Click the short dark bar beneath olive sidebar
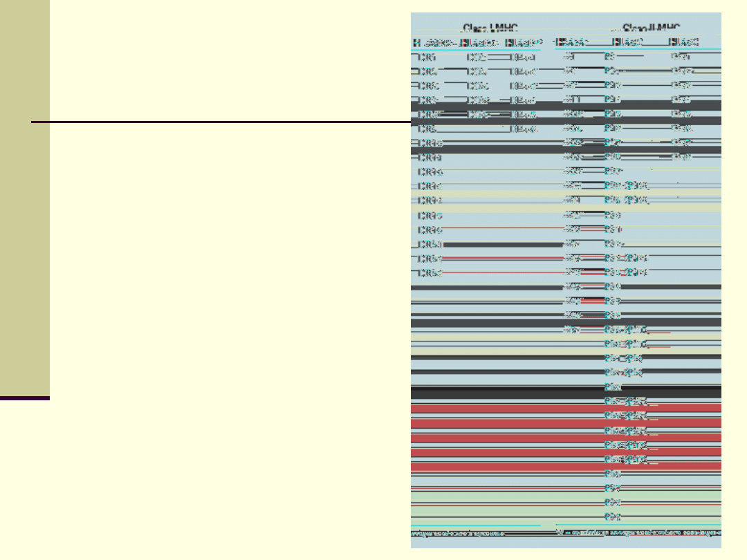The width and height of the screenshot is (747, 560). coord(25,398)
